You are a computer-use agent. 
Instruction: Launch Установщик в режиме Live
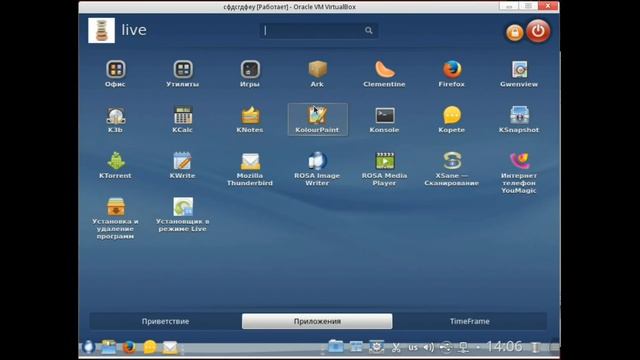point(182,215)
